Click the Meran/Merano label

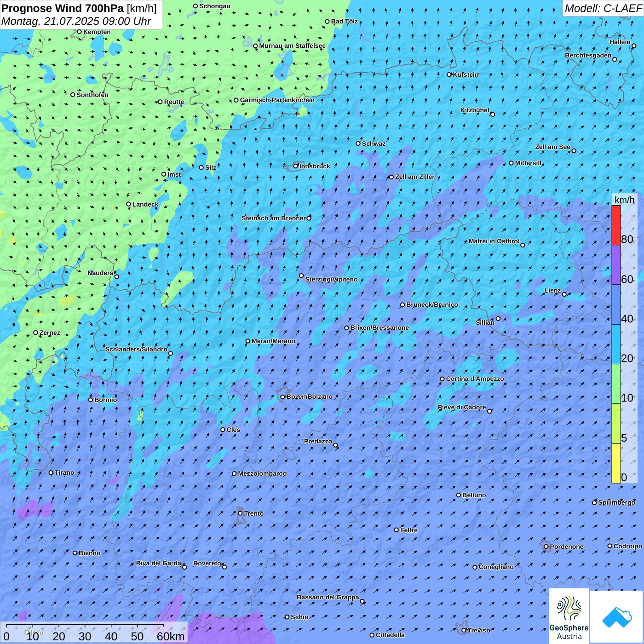click(273, 341)
